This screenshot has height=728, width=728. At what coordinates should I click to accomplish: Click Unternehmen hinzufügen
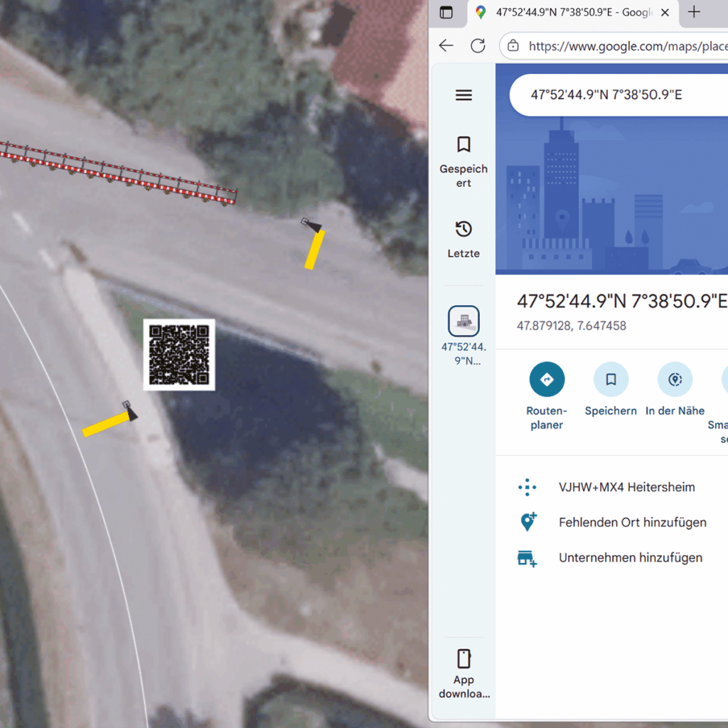tap(630, 558)
